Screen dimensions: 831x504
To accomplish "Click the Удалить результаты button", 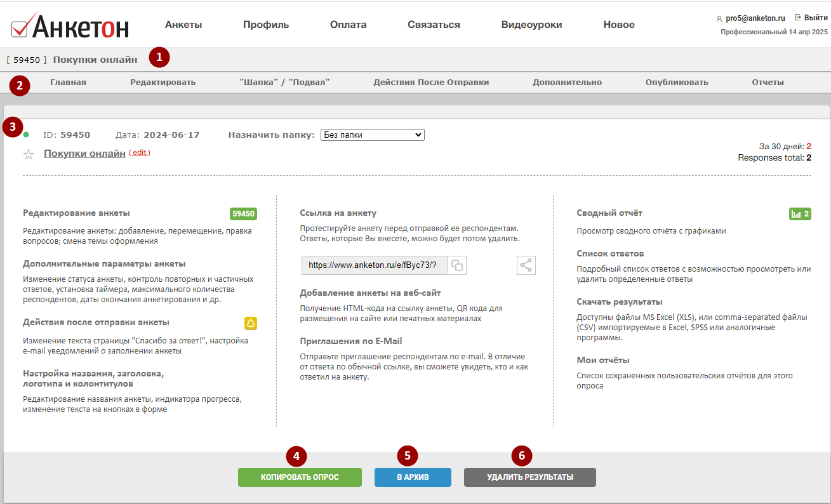I will [x=529, y=477].
